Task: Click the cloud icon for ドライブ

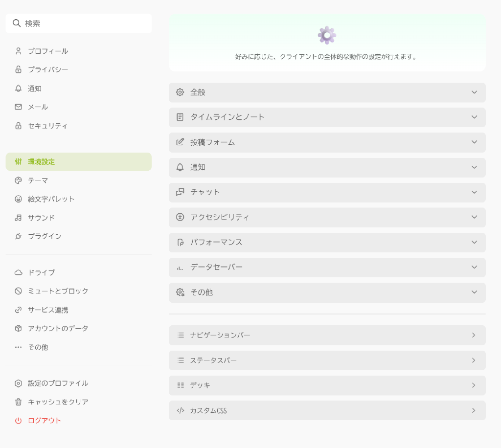Action: 19,272
